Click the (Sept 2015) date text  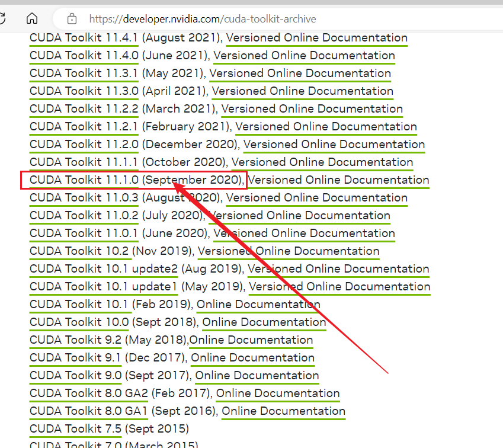tap(157, 429)
